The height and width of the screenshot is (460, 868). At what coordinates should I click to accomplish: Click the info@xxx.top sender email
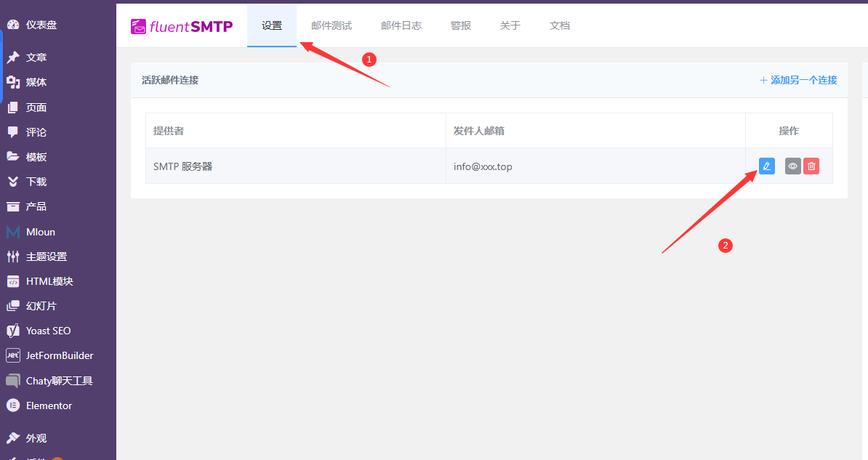click(483, 166)
